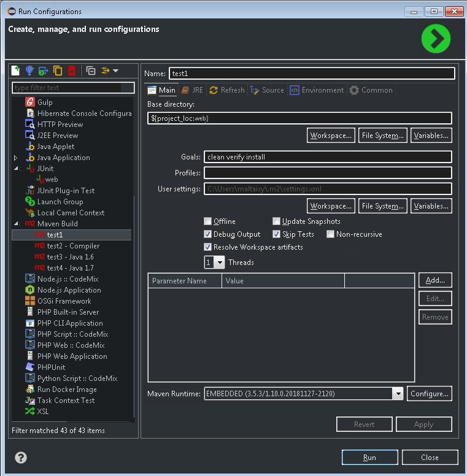The image size is (467, 476).
Task: Click the Export launch configuration icon
Action: [x=43, y=71]
